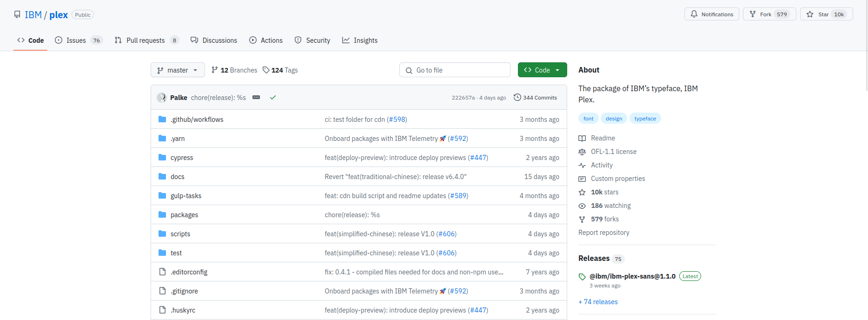Open the Code tab
This screenshot has height=320, width=868.
point(31,40)
